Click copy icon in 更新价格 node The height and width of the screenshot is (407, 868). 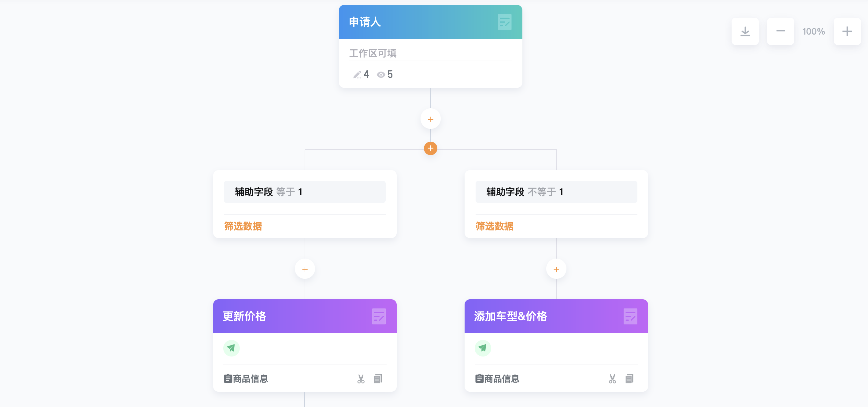point(378,379)
